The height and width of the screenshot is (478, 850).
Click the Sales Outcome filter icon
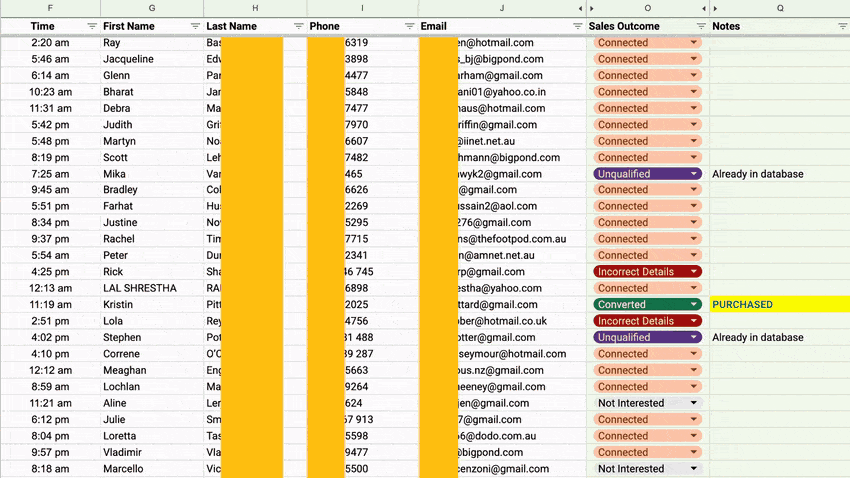click(700, 26)
